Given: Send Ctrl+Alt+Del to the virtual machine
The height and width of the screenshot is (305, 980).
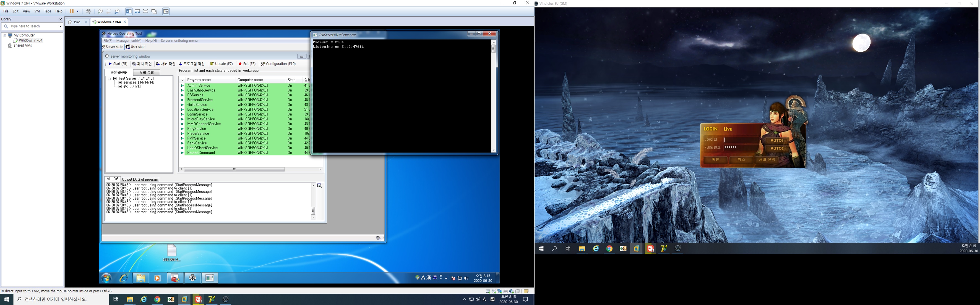Looking at the screenshot, I should pos(88,11).
